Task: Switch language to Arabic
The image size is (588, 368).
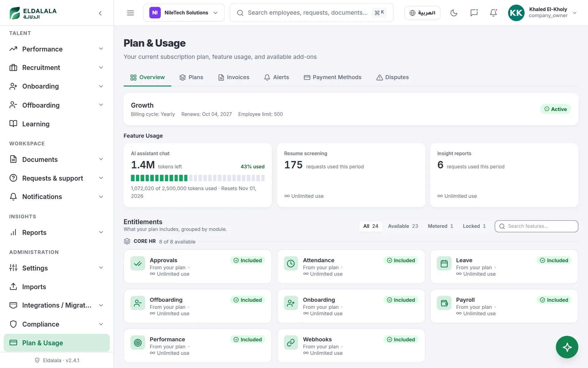Action: pos(422,13)
